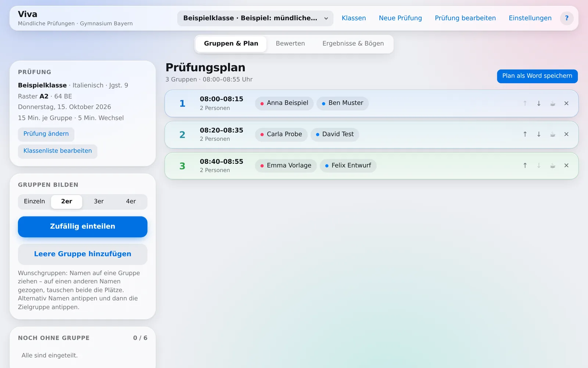Move group 1 down with the arrow
The height and width of the screenshot is (368, 588).
[539, 103]
